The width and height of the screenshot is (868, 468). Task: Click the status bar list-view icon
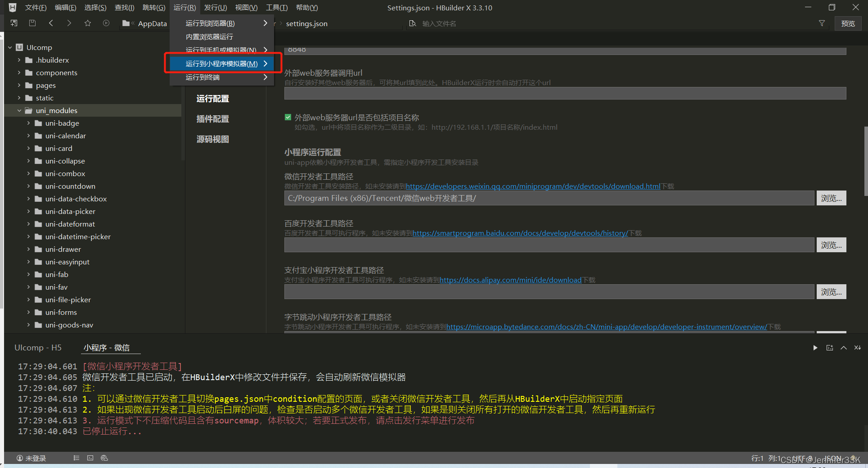click(76, 458)
